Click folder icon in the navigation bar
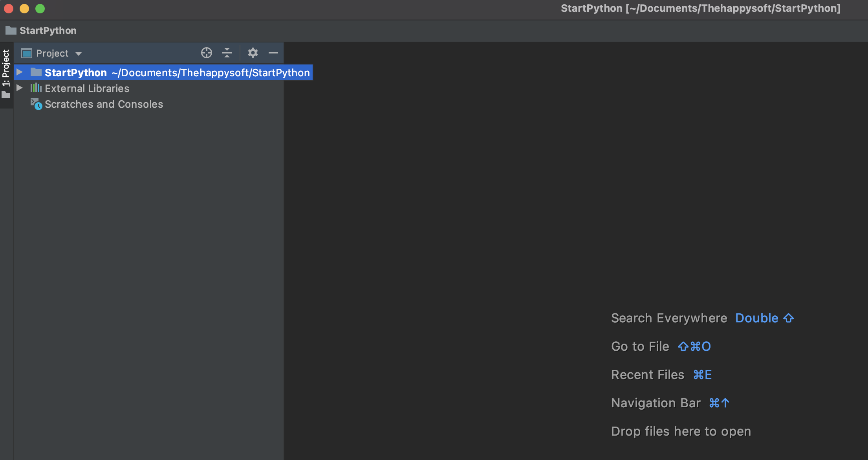 click(x=11, y=30)
